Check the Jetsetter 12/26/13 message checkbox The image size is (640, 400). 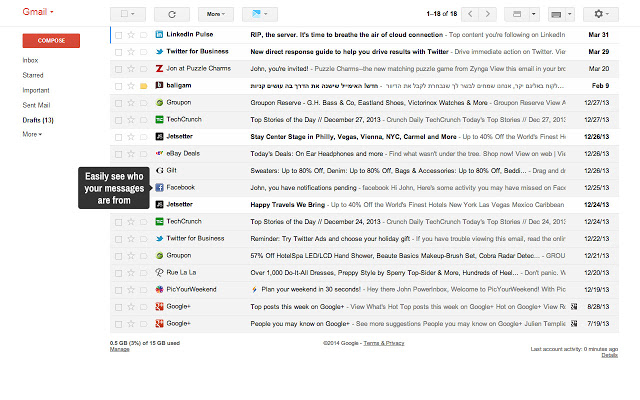pos(118,137)
